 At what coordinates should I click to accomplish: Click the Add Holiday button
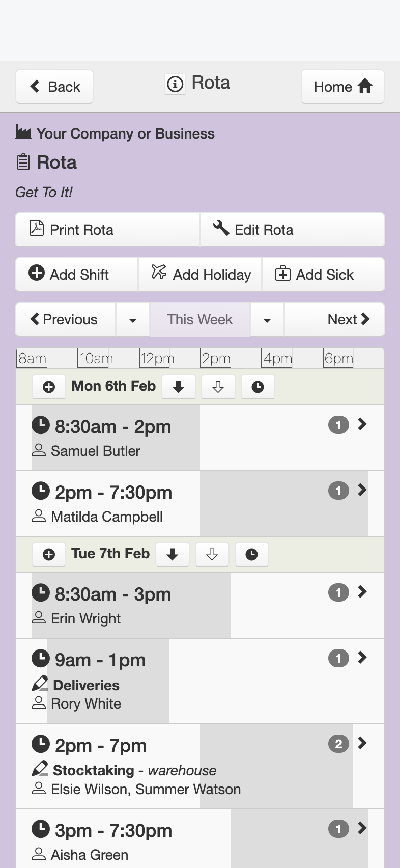[200, 275]
